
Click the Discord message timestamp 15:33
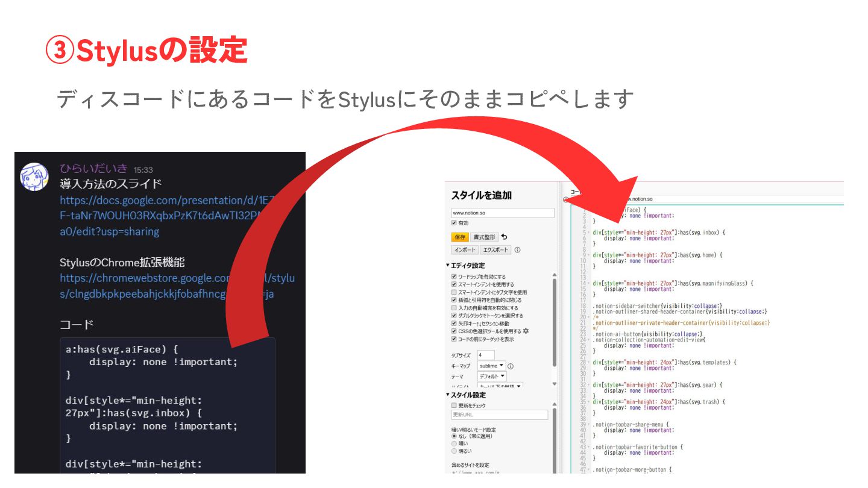143,170
